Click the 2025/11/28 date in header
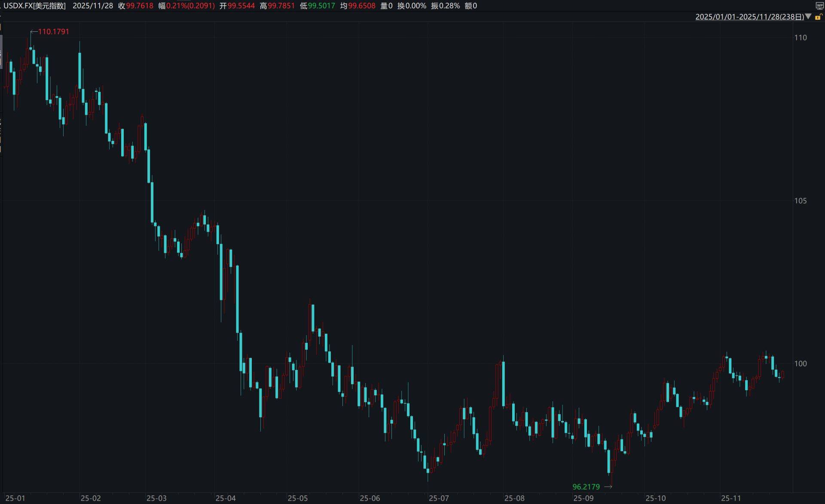Viewport: 825px width, 504px height. [x=93, y=6]
